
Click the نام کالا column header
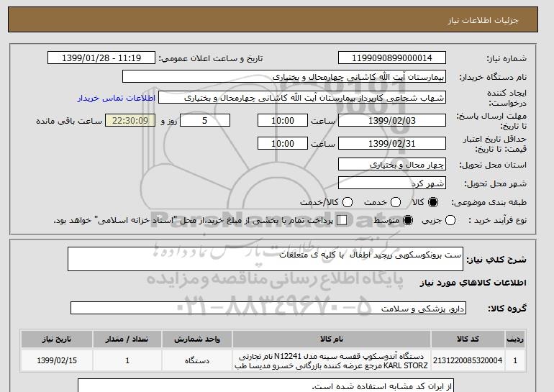pyautogui.click(x=332, y=339)
